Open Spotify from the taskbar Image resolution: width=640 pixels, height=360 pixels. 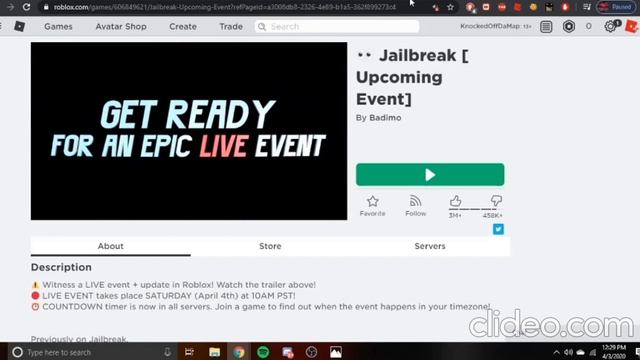pyautogui.click(x=263, y=352)
